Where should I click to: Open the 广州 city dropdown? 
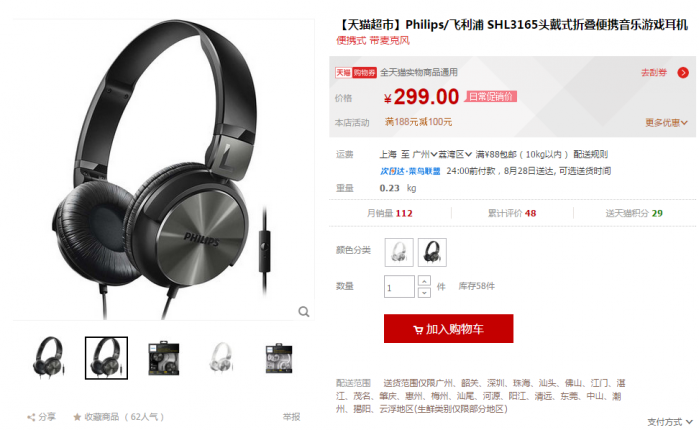point(424,154)
